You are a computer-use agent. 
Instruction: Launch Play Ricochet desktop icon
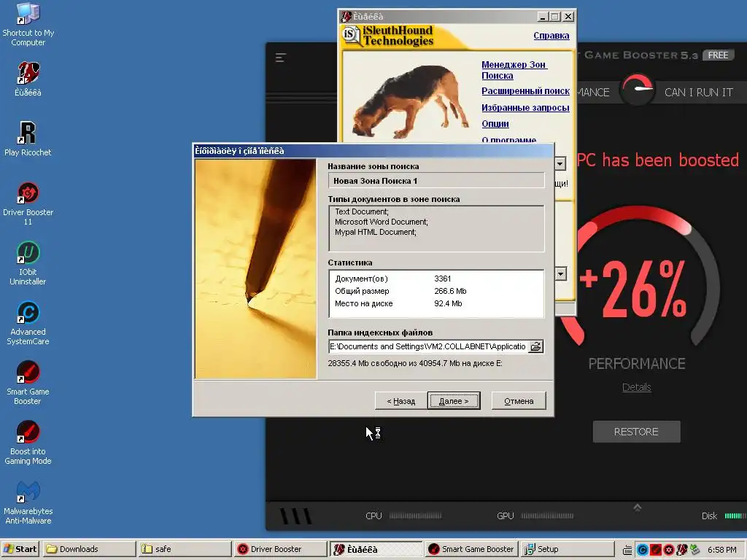point(28,139)
